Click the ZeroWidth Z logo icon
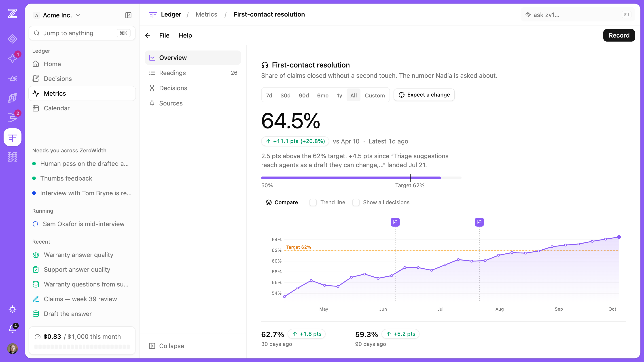Image resolution: width=644 pixels, height=362 pixels. pyautogui.click(x=12, y=13)
